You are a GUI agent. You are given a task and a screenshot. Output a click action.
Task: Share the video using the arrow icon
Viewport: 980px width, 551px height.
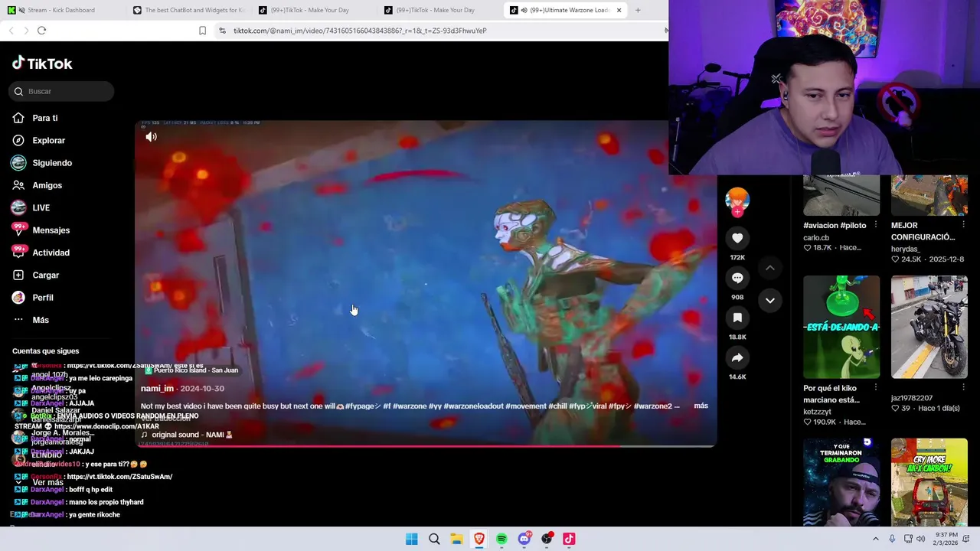click(737, 357)
